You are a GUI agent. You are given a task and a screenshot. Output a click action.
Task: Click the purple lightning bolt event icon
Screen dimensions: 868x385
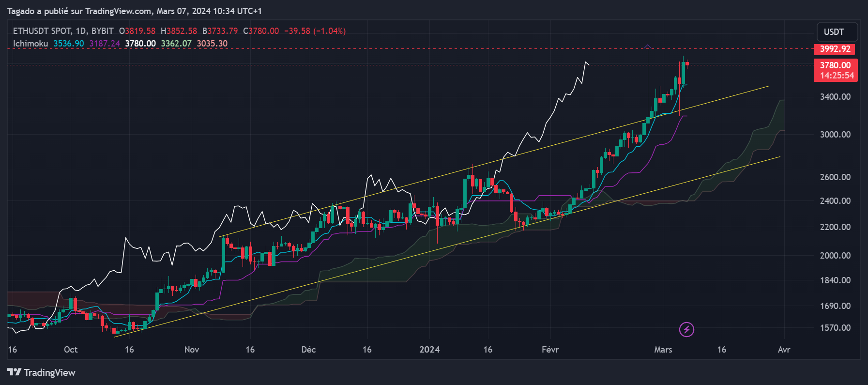coord(686,330)
